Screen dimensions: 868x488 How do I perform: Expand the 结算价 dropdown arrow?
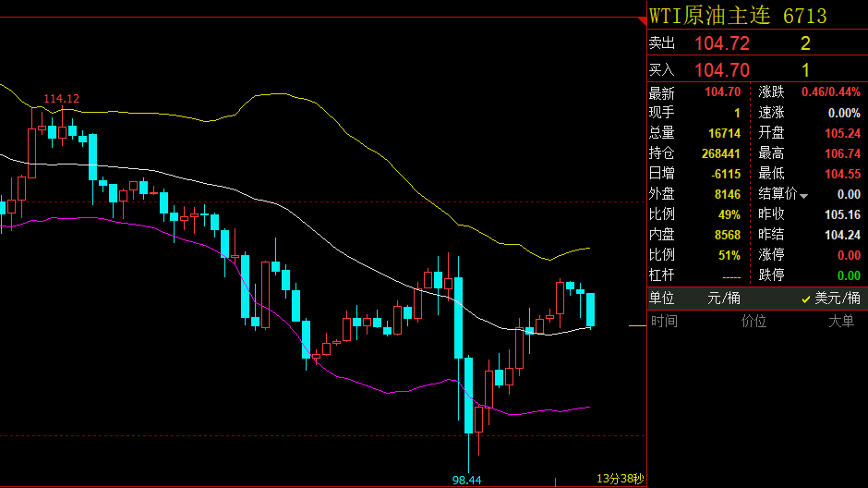tap(803, 196)
